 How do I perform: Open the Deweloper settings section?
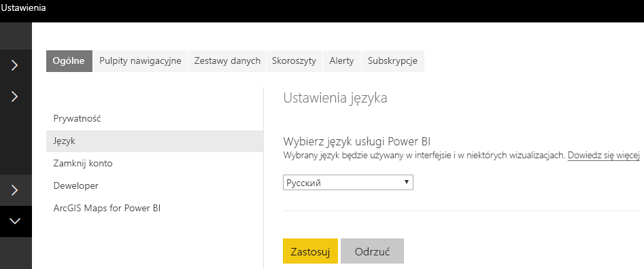tap(154, 185)
